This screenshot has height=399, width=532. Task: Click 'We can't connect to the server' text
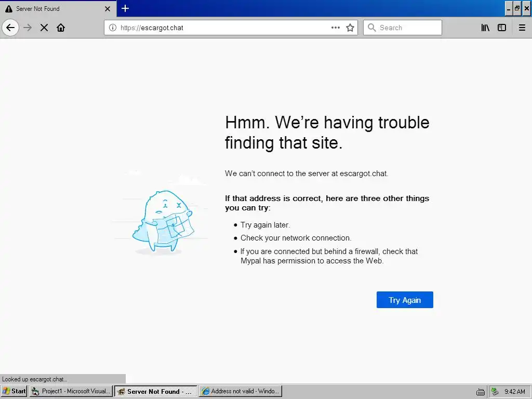pyautogui.click(x=307, y=174)
